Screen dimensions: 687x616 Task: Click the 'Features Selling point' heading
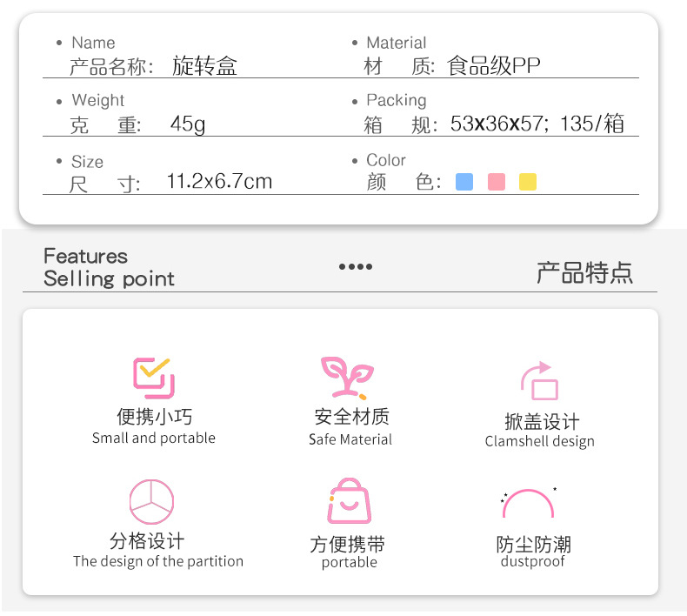[109, 267]
